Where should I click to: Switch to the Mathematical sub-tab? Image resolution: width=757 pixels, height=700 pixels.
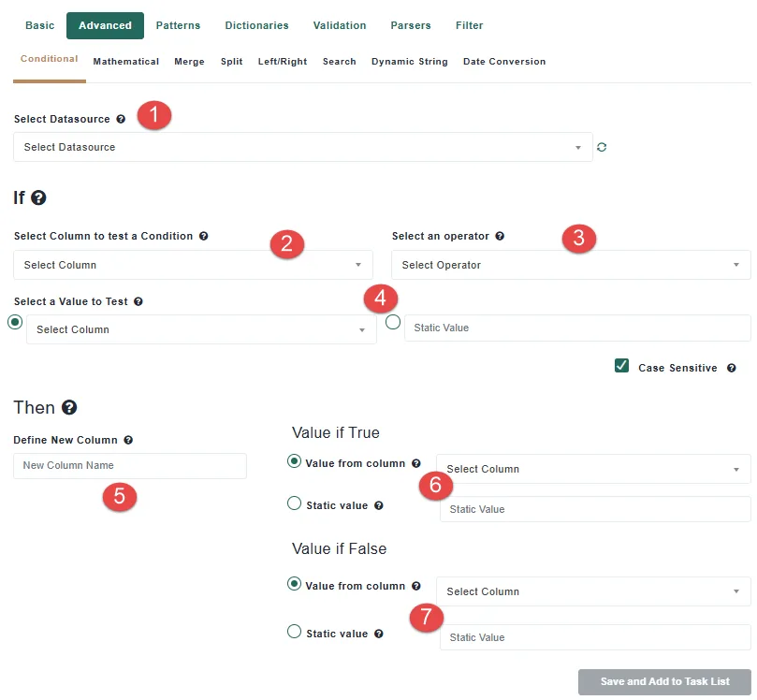click(126, 62)
